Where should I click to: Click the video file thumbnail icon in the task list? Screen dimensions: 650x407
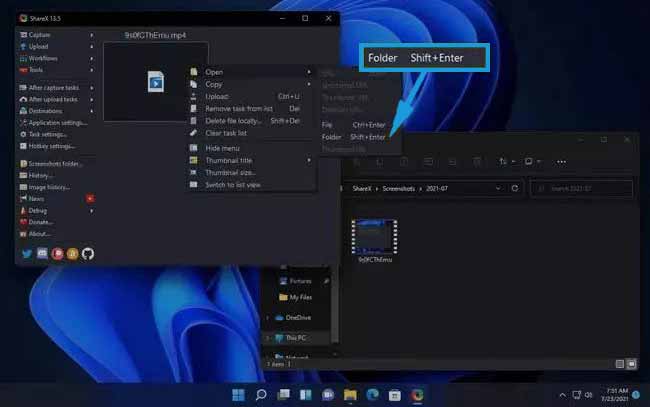coord(155,81)
